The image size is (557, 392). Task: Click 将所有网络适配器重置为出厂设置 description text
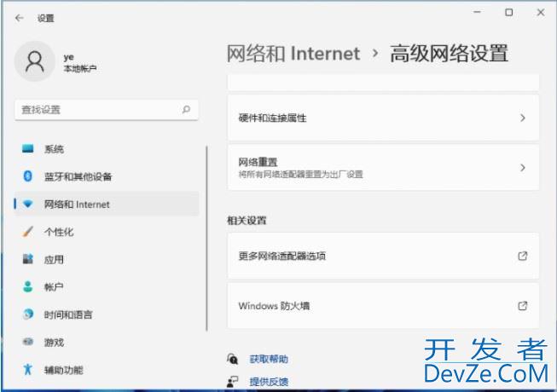click(x=300, y=174)
